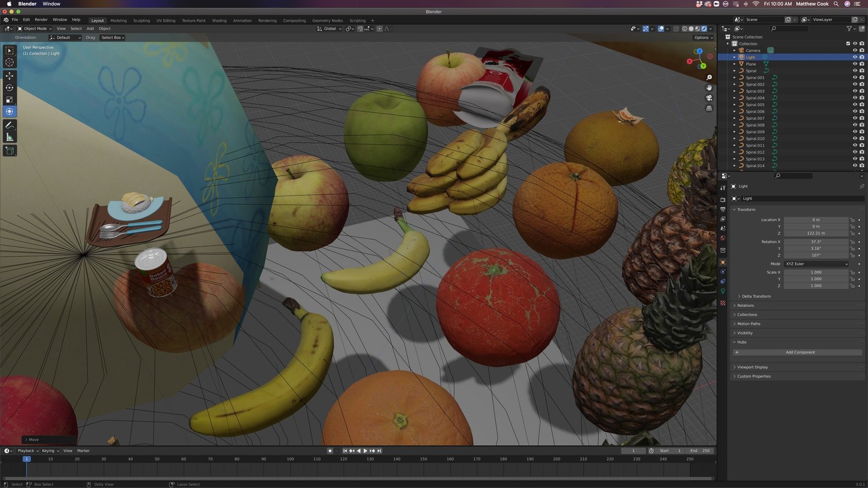Screen dimensions: 868x488
Task: Open the Output properties tab
Action: (723, 209)
